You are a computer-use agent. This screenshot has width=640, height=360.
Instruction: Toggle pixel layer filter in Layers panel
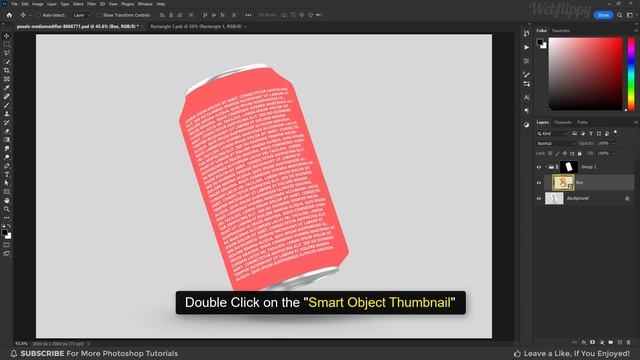pos(575,133)
